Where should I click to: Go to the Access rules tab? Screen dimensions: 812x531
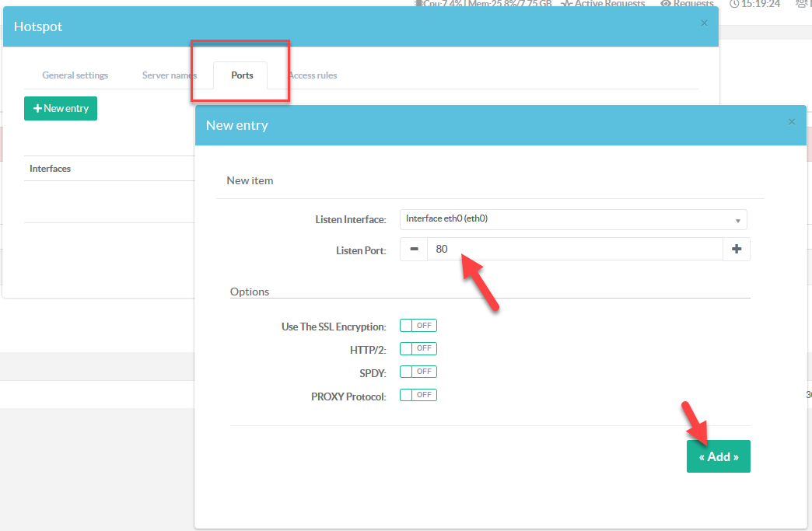313,75
